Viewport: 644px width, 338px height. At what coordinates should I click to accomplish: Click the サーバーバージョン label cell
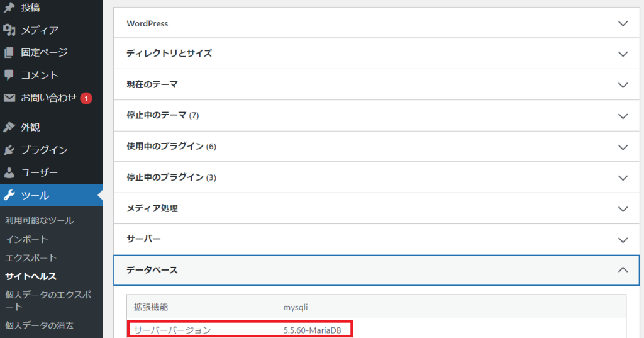(x=172, y=330)
